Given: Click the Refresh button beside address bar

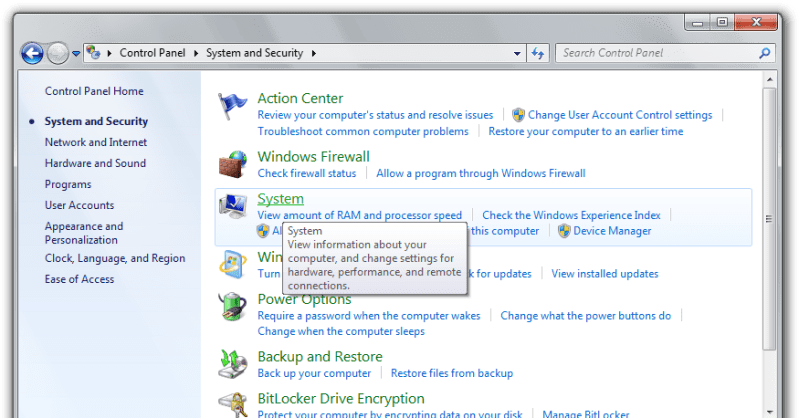Looking at the screenshot, I should (538, 53).
